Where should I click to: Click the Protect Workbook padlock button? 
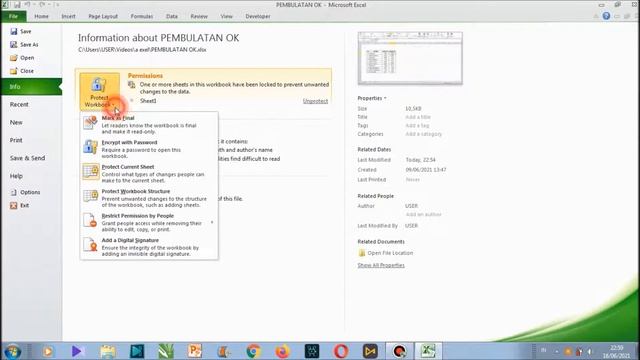click(99, 92)
